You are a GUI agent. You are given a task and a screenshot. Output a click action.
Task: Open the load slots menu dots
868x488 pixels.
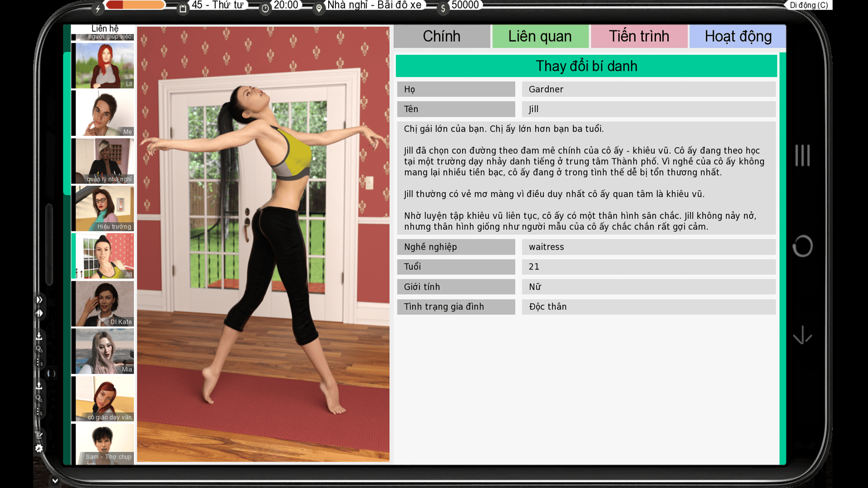click(39, 412)
